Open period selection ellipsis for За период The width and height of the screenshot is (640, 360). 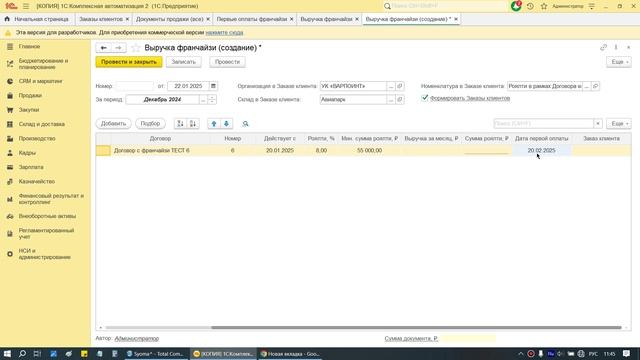coord(203,100)
